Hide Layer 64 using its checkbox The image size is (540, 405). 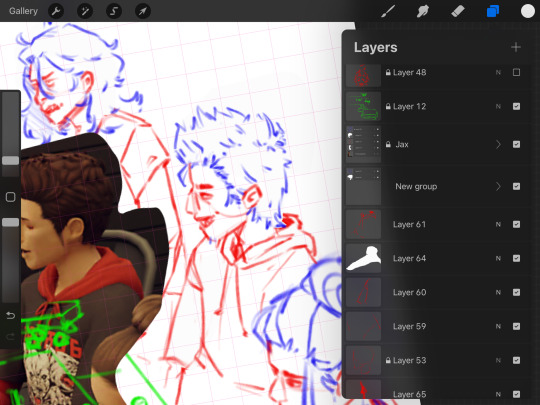(516, 258)
